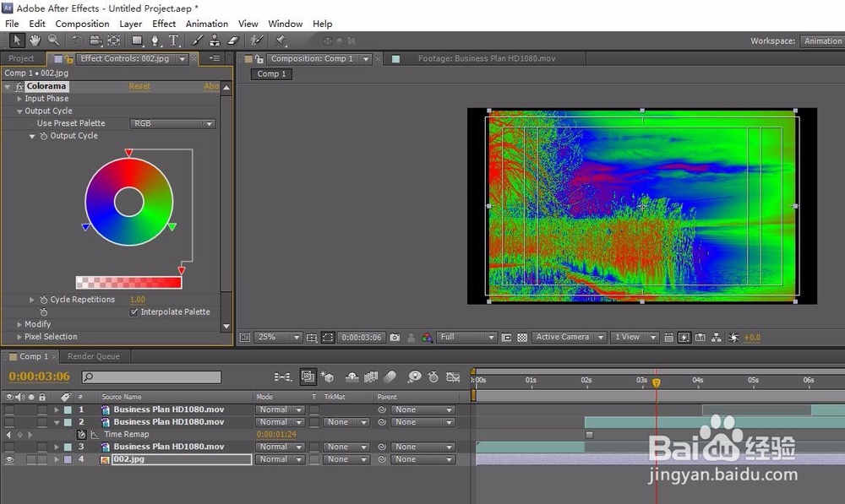This screenshot has width=845, height=504.
Task: Click the timeline current time indicator handle
Action: click(657, 382)
